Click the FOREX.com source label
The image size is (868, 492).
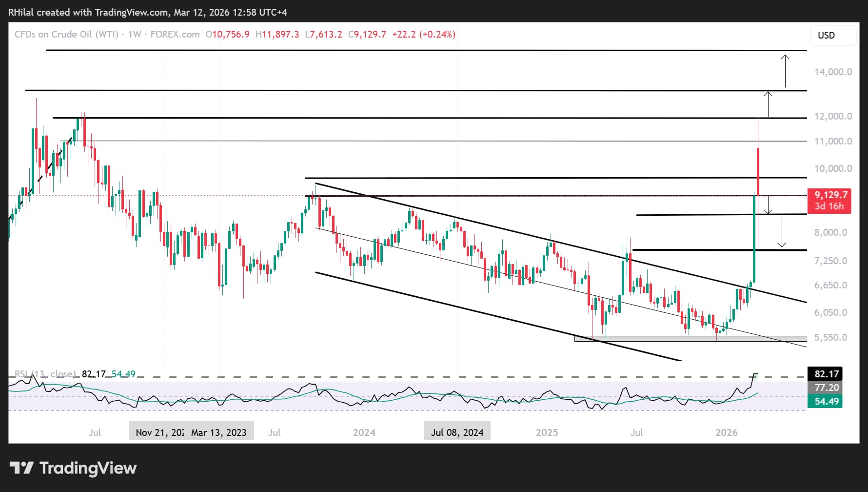tap(175, 34)
